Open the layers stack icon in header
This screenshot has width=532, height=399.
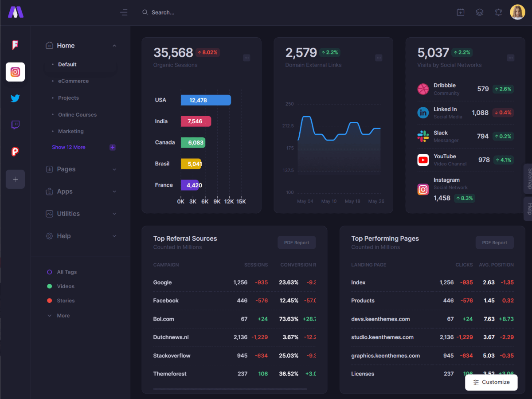479,12
